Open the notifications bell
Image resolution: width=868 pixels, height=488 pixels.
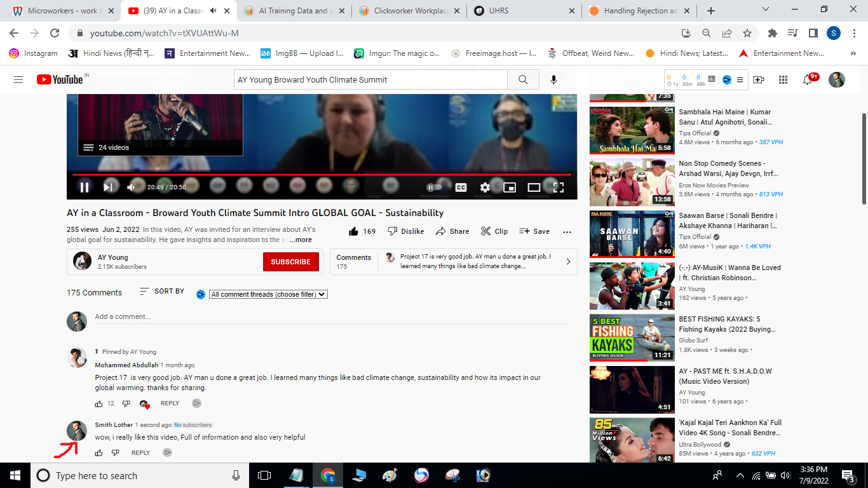(808, 79)
